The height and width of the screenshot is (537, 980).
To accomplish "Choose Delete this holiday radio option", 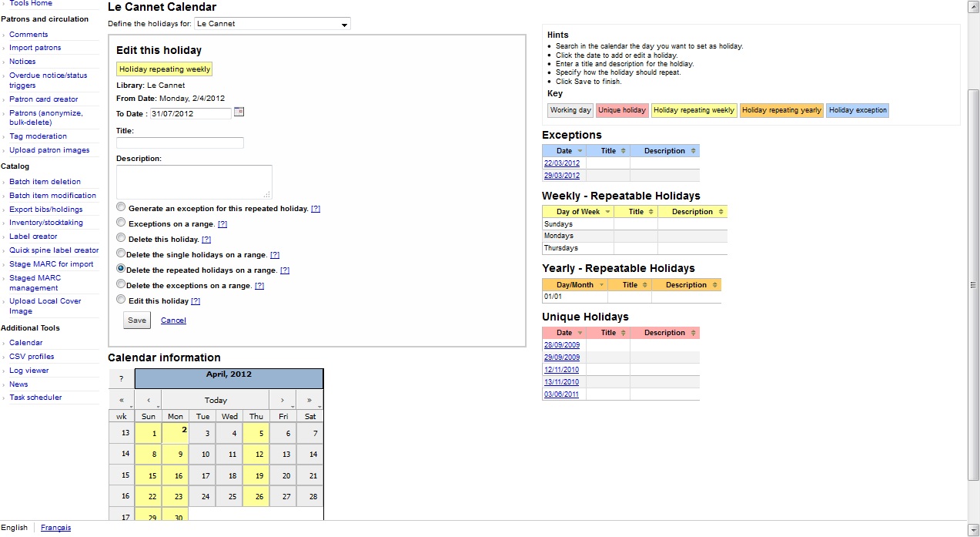I will click(121, 238).
